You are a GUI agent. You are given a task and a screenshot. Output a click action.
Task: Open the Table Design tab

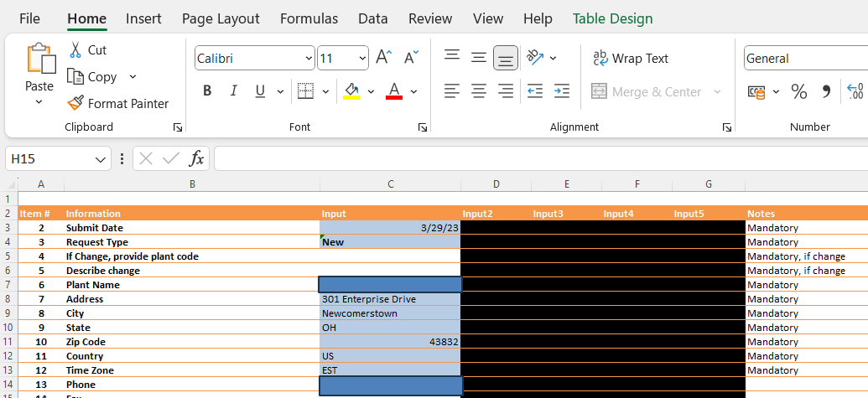click(x=613, y=18)
